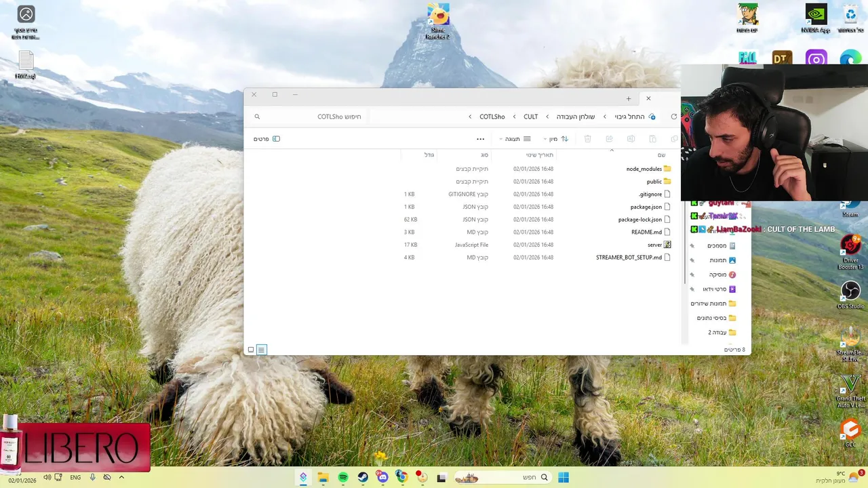This screenshot has width=868, height=488.
Task: Navigate to the COTLSho breadcrumb segment
Action: (x=492, y=117)
